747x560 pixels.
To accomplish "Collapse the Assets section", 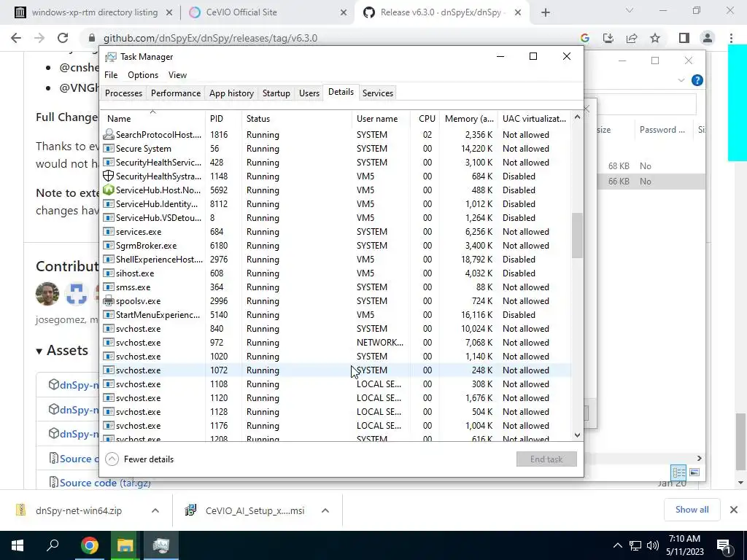I will pyautogui.click(x=62, y=351).
